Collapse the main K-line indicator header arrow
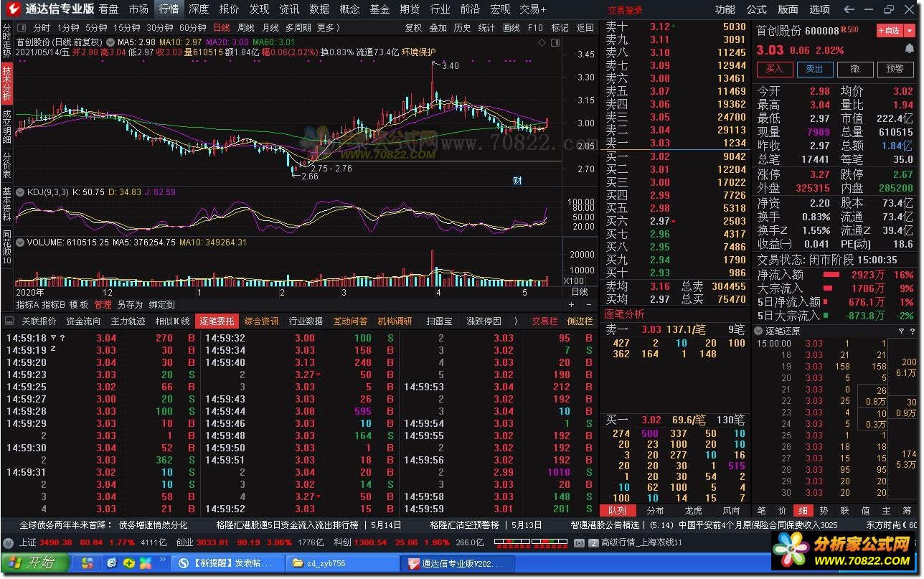This screenshot has height=579, width=924. (x=110, y=42)
